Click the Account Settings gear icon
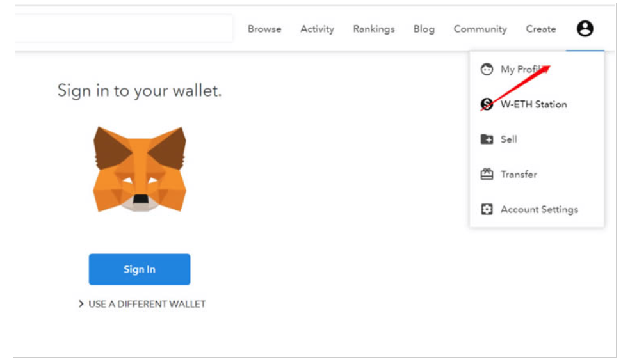Screen dimensions: 630x364 click(x=487, y=209)
